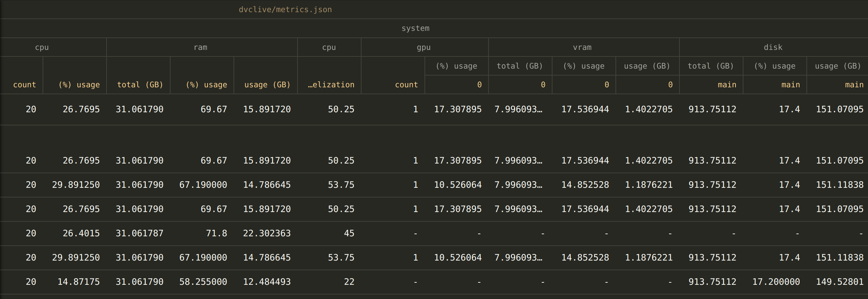Select the cell showing 71.8
Viewport: 868px width, 299px height.
click(216, 234)
